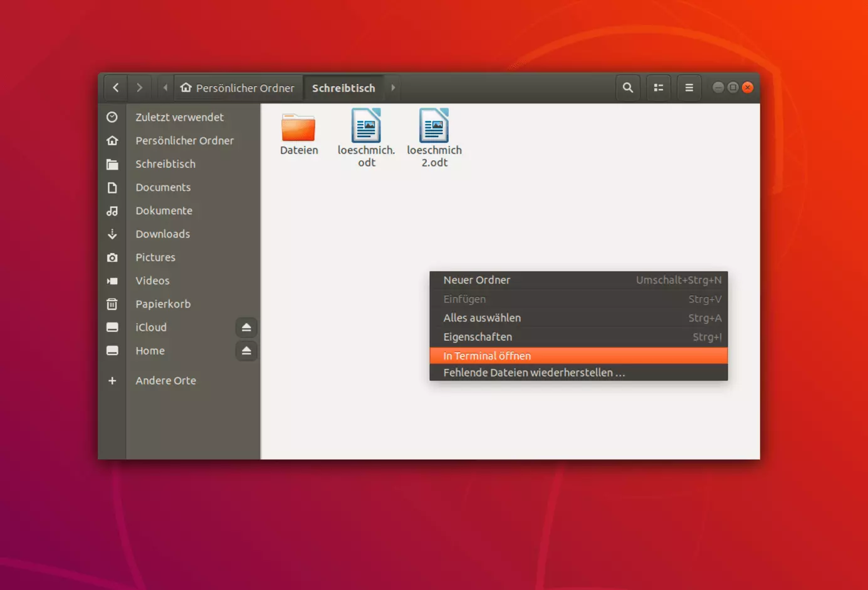
Task: Eject the iCloud volume
Action: pyautogui.click(x=246, y=328)
